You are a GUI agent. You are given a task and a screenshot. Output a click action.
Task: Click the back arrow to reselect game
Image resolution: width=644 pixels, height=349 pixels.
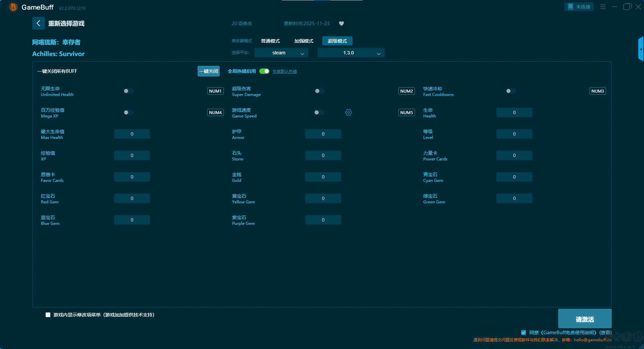38,23
